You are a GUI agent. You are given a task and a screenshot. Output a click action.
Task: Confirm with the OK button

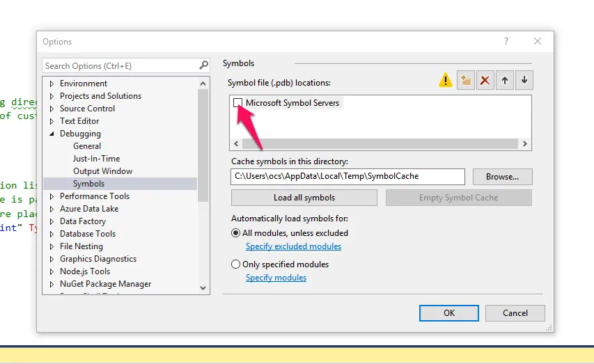pyautogui.click(x=449, y=313)
